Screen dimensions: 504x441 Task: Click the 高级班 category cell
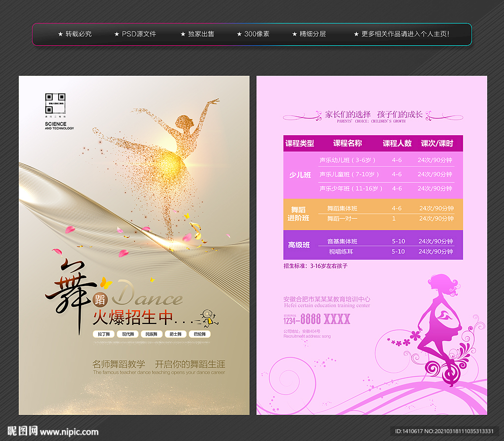(299, 245)
